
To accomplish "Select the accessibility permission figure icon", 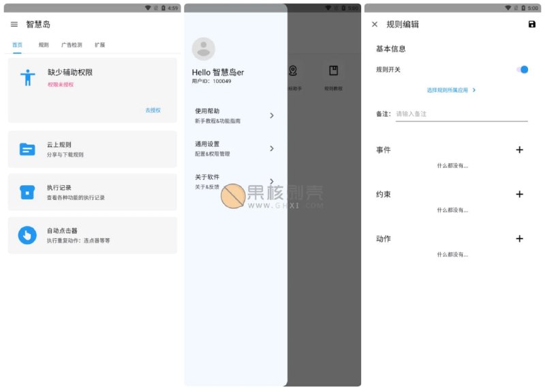I will coord(27,78).
